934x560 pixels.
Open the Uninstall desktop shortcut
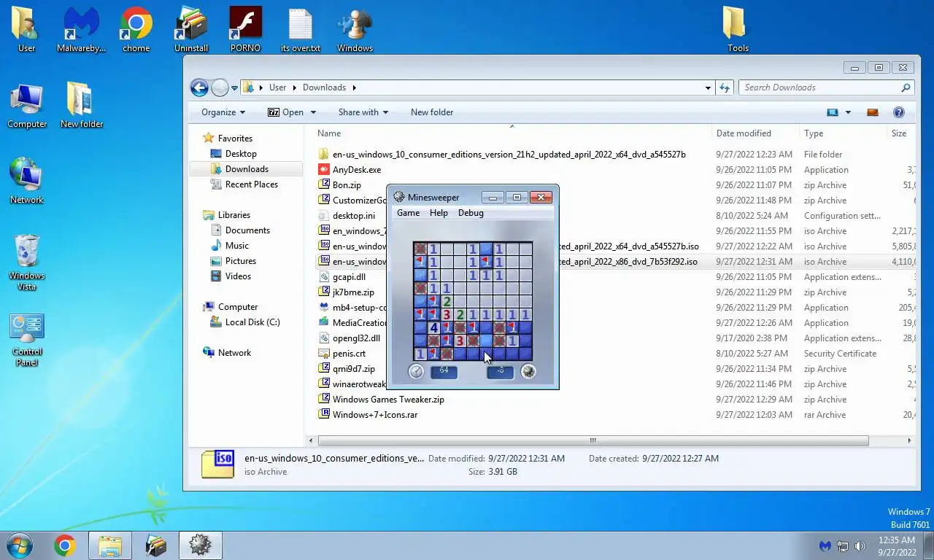point(191,31)
